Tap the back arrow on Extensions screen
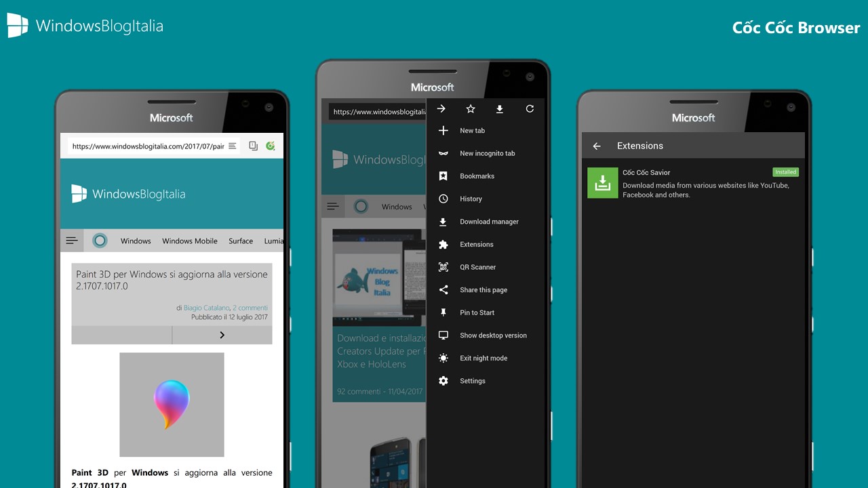The height and width of the screenshot is (488, 868). (597, 146)
